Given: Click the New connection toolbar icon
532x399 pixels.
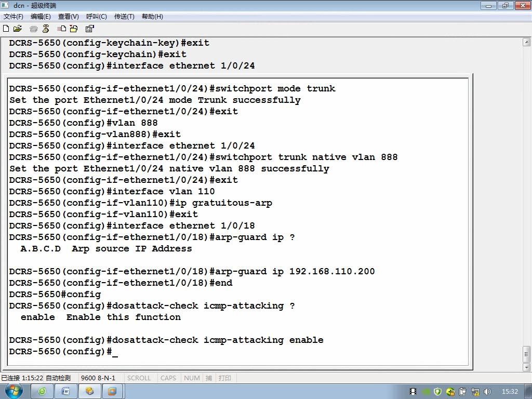Looking at the screenshot, I should pos(6,29).
